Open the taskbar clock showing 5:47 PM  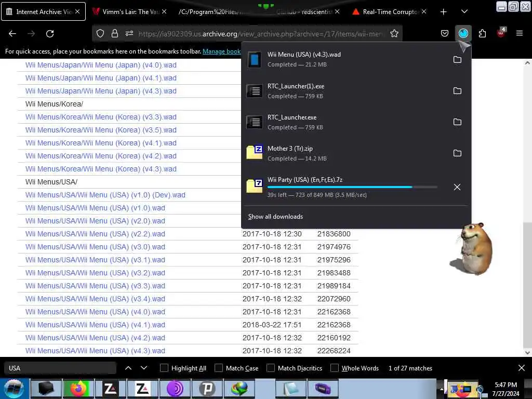point(506,389)
